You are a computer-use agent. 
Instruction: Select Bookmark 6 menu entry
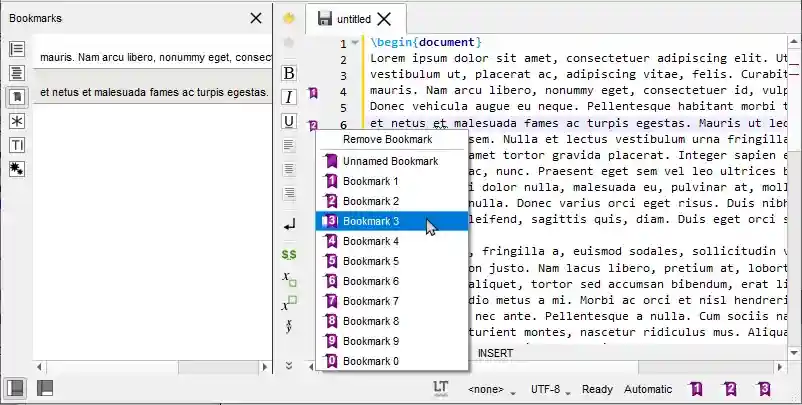coord(392,281)
